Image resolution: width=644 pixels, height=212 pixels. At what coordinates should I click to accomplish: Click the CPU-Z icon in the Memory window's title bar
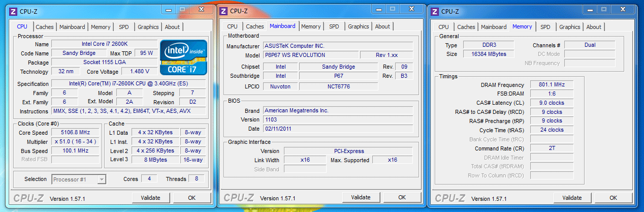(434, 11)
